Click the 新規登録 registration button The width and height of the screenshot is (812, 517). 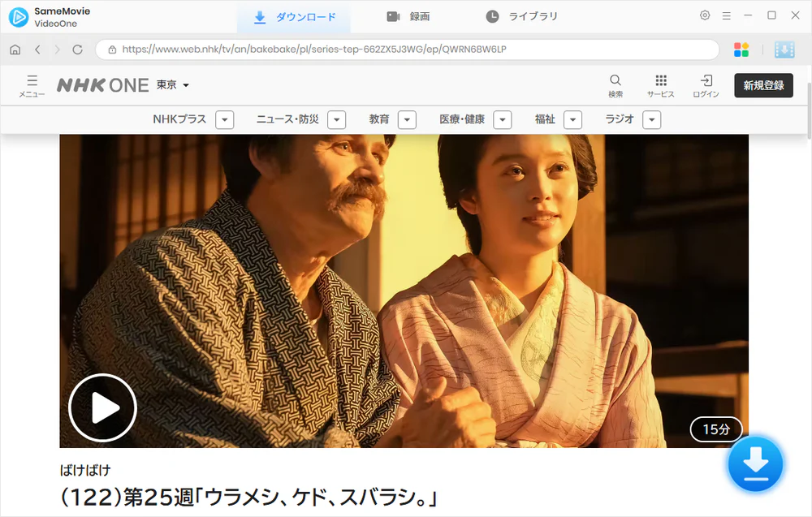tap(763, 84)
